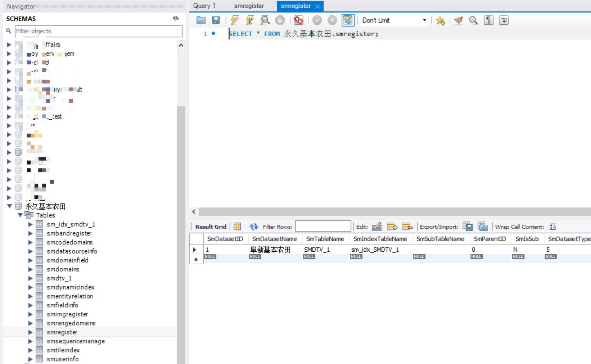Open a SQL script file icon
The width and height of the screenshot is (591, 364).
click(x=201, y=20)
